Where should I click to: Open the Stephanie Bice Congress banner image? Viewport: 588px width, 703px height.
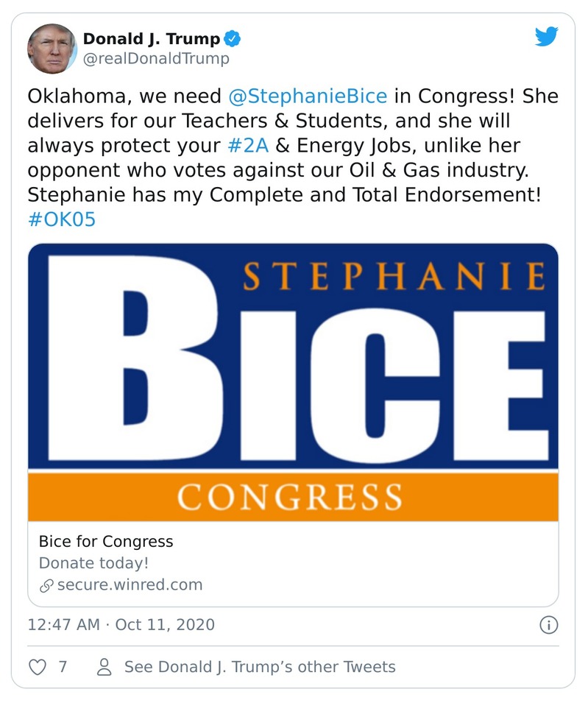point(293,382)
